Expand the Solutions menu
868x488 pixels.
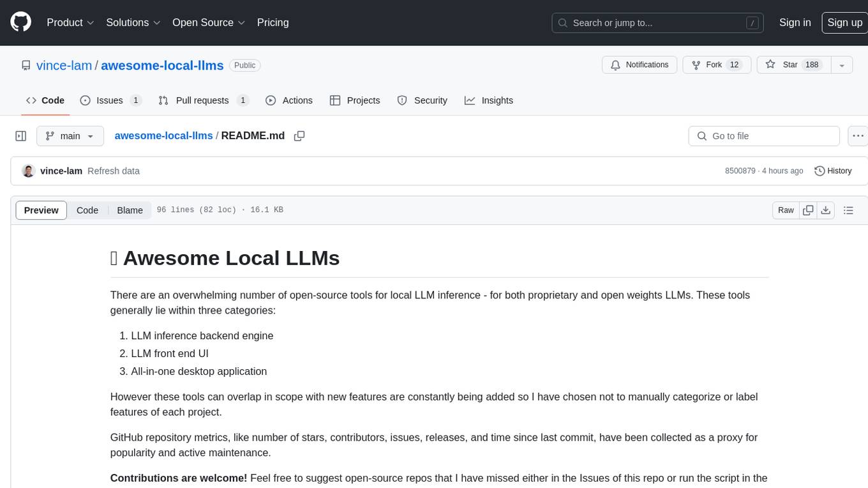pos(133,22)
